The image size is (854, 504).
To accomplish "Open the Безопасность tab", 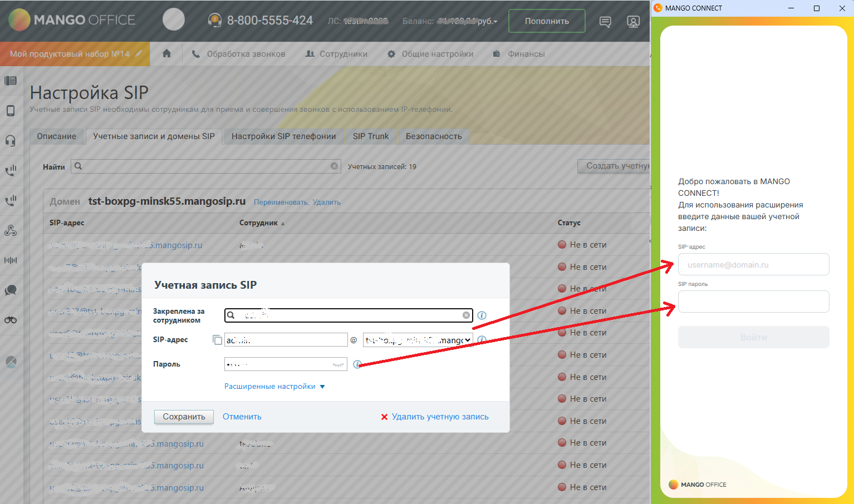I will pos(434,136).
